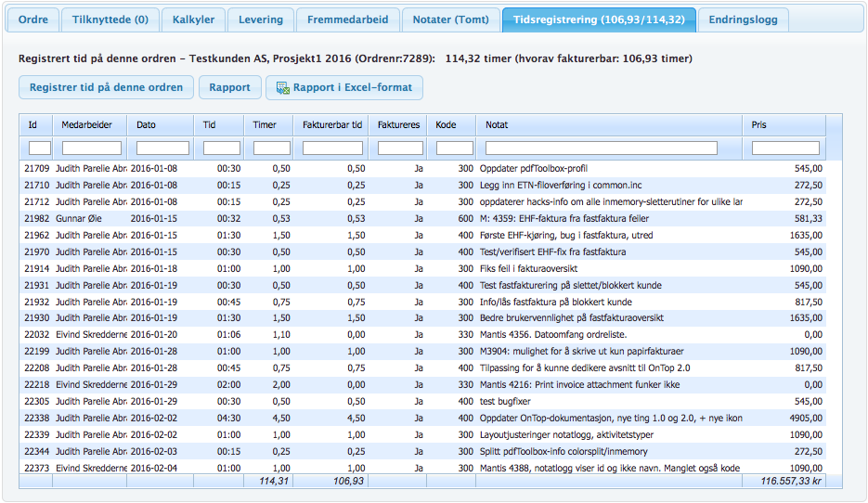The image size is (868, 503).
Task: Click the Notat filter text field
Action: pyautogui.click(x=601, y=148)
